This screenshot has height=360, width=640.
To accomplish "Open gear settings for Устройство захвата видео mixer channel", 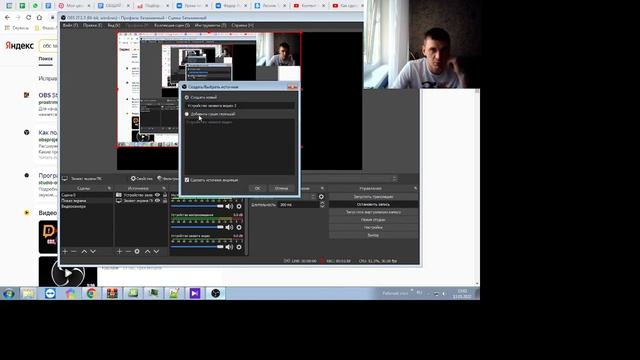I will pos(239,247).
